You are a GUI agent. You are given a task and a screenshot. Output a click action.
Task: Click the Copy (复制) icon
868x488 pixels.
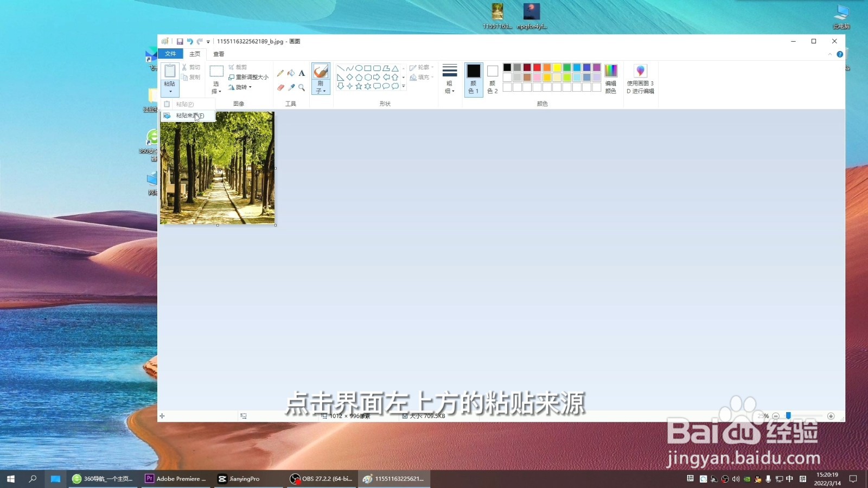pyautogui.click(x=184, y=78)
